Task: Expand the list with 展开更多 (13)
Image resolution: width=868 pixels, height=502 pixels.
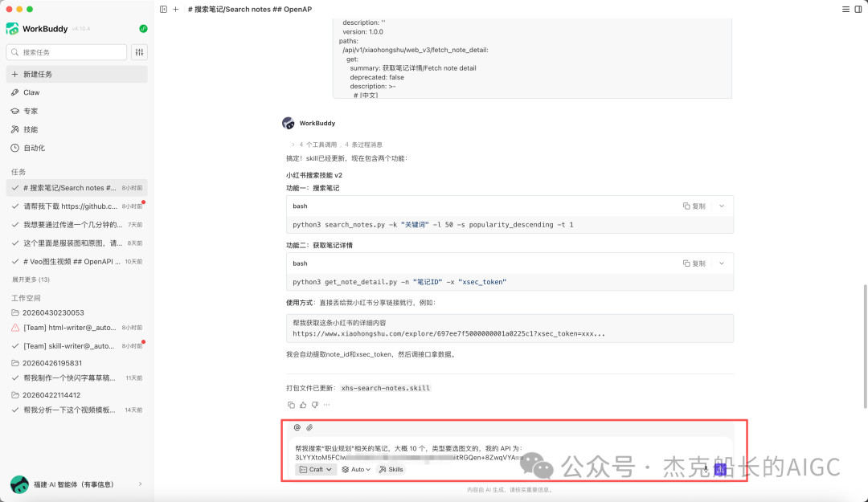Action: tap(31, 280)
